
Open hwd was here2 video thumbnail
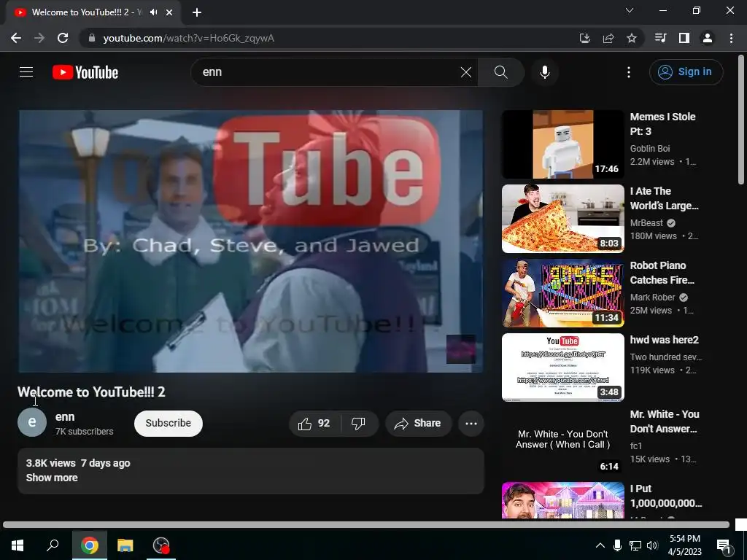click(x=562, y=367)
